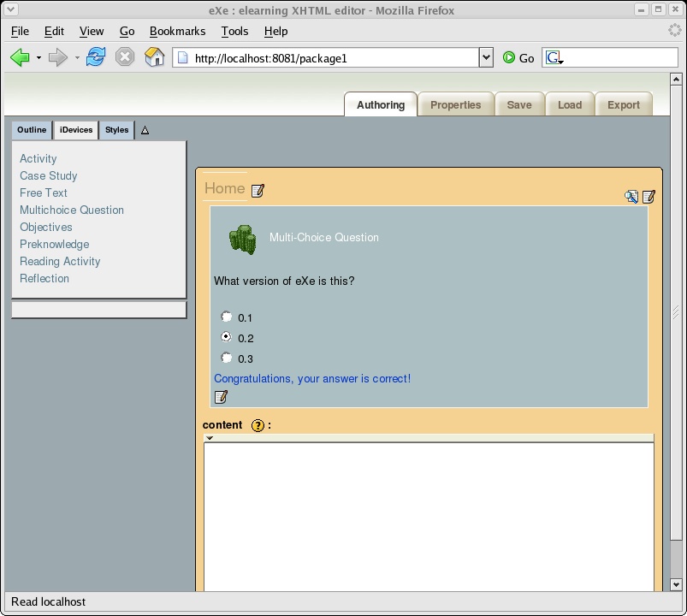Viewport: 687px width, 616px height.
Task: Click inside the content text editor area
Action: [429, 517]
